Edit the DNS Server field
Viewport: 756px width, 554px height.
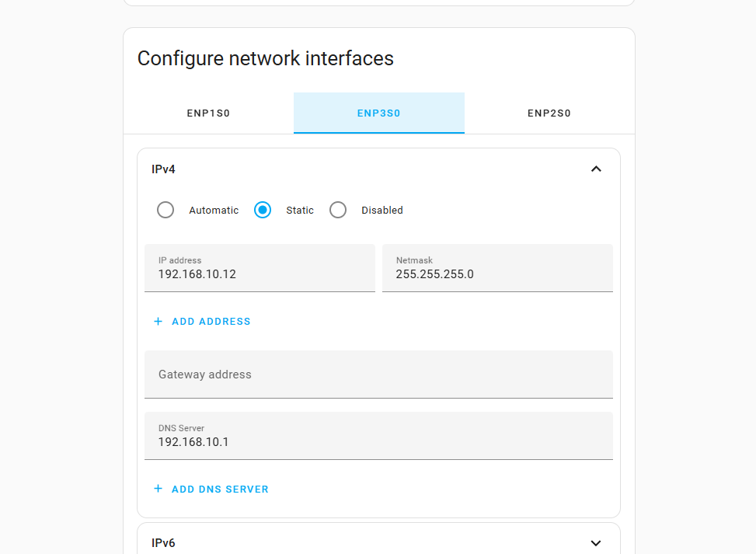378,442
